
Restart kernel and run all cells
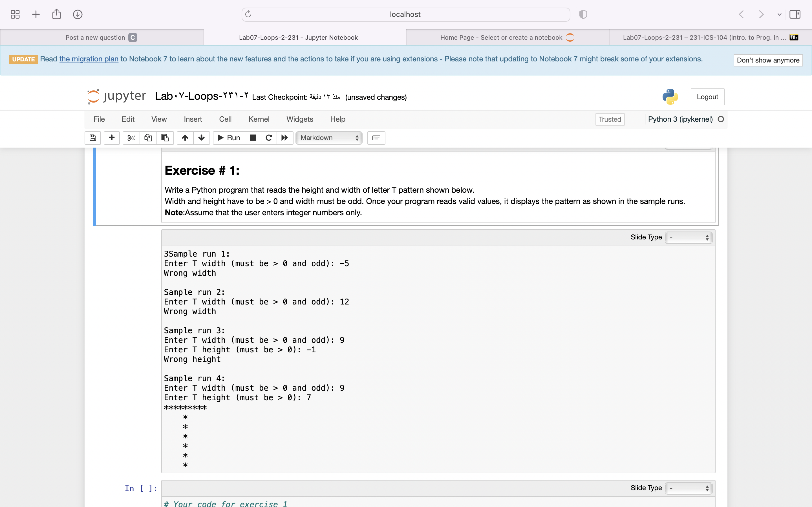click(x=284, y=138)
